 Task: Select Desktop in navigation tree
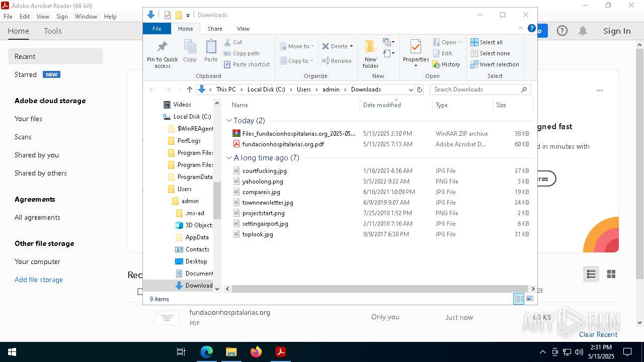click(196, 261)
